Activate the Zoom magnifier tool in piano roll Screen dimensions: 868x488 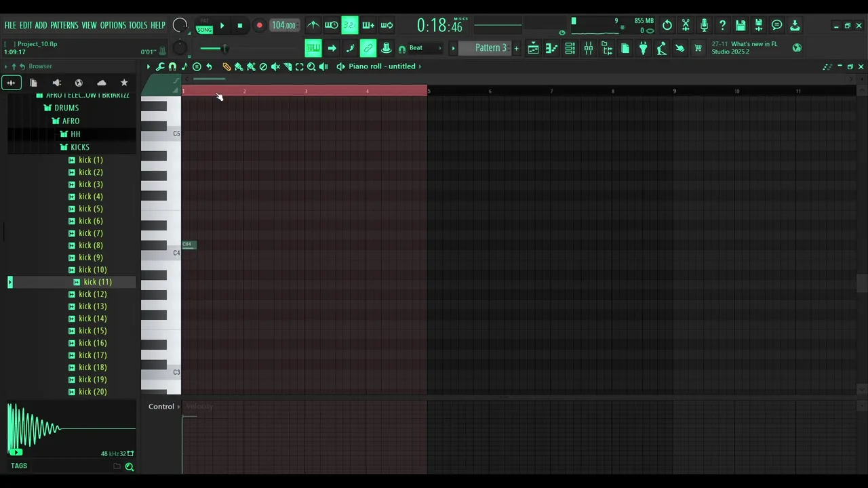coord(311,66)
